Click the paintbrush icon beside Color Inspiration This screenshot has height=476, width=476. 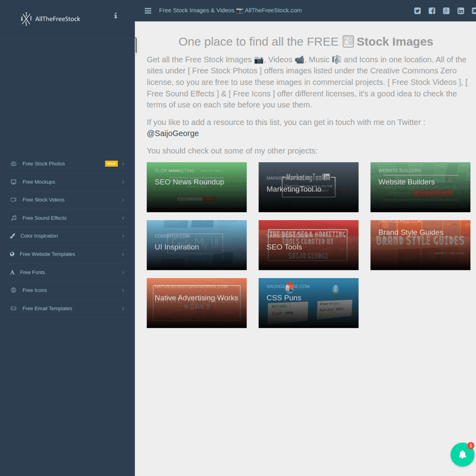click(x=12, y=236)
